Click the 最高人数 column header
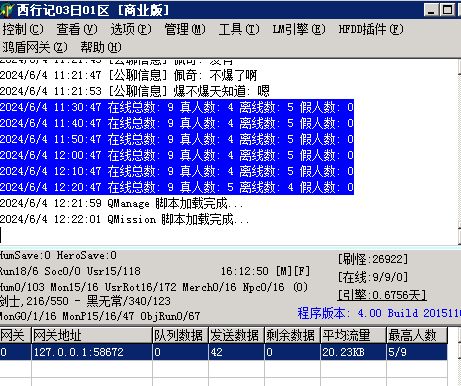 [417, 335]
